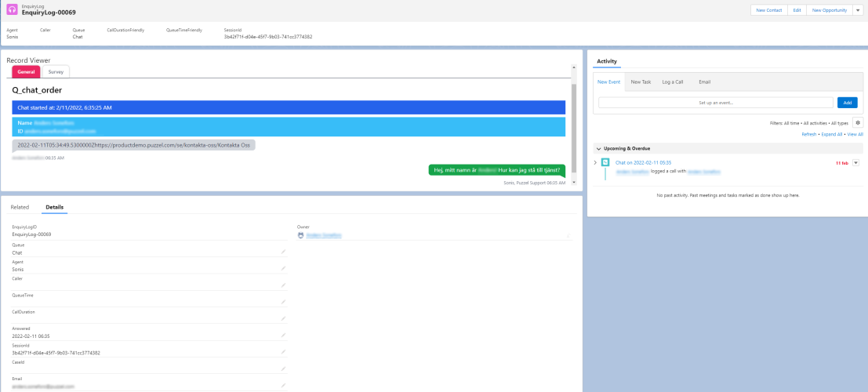Click the Expand All link
868x392 pixels.
point(831,134)
